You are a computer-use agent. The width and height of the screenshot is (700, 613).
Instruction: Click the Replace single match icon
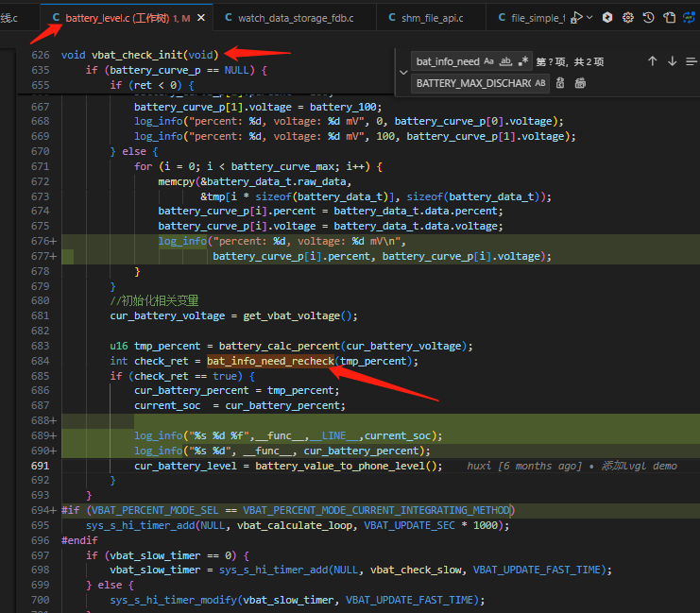[x=560, y=83]
